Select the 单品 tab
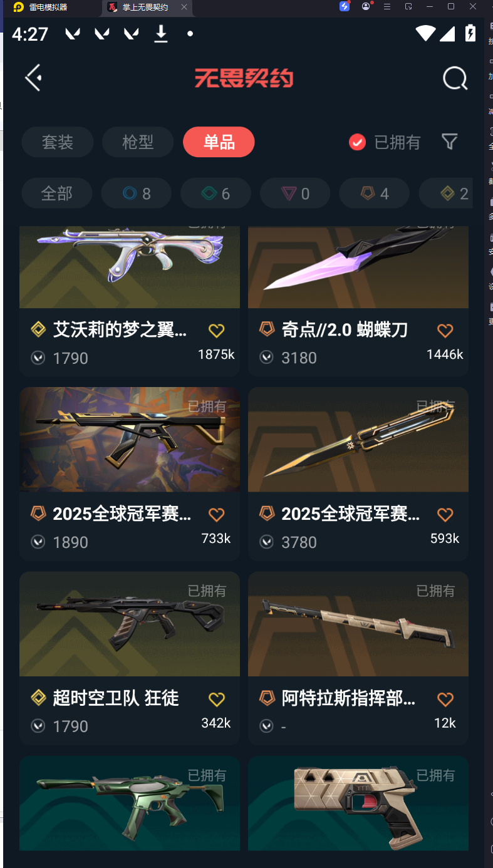The height and width of the screenshot is (868, 493). (219, 142)
